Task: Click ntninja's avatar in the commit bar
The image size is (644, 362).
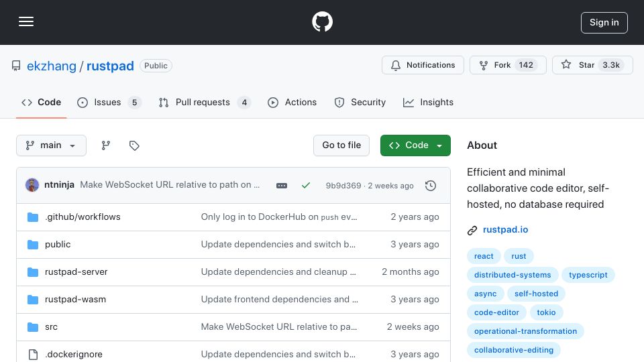Action: coord(32,185)
